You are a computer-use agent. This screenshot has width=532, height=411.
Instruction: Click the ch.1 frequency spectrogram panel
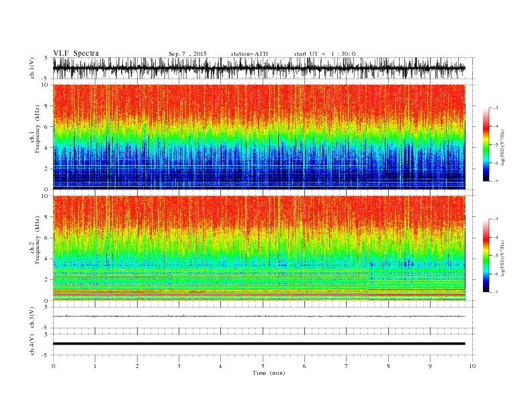pyautogui.click(x=259, y=137)
